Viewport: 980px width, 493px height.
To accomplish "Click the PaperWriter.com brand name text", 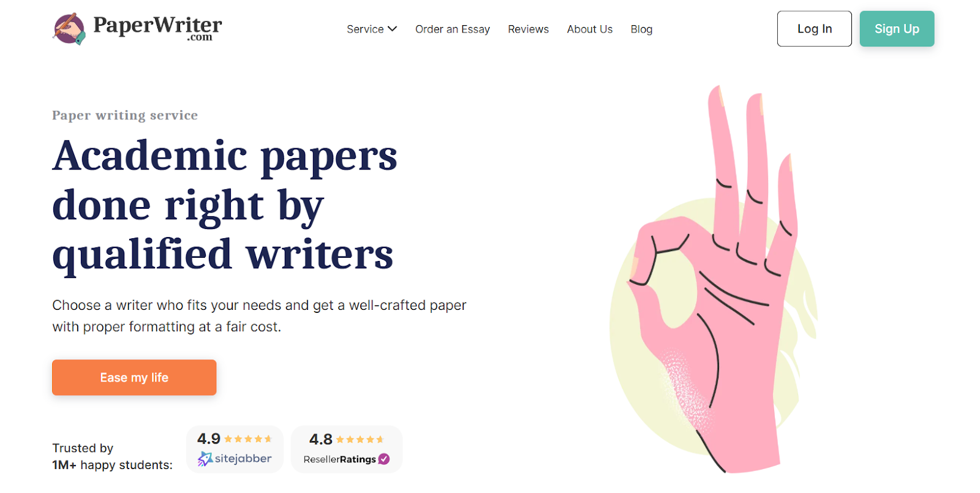I will [x=157, y=27].
